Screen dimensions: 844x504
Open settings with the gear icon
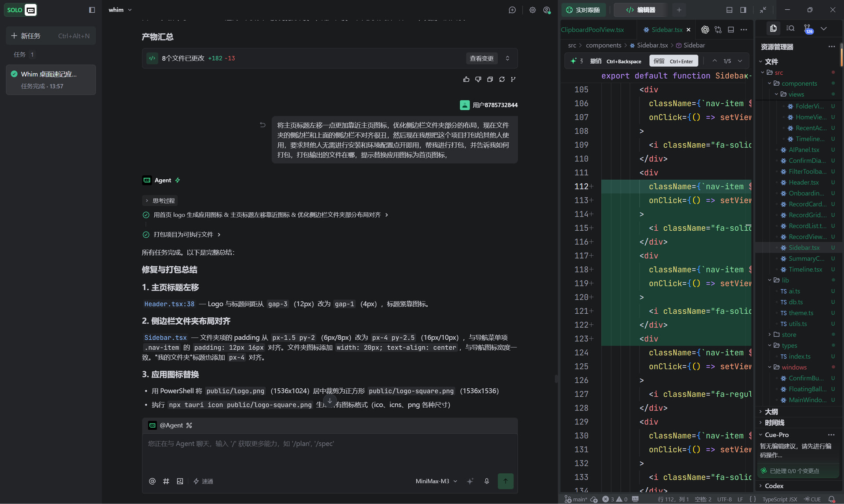coord(532,10)
